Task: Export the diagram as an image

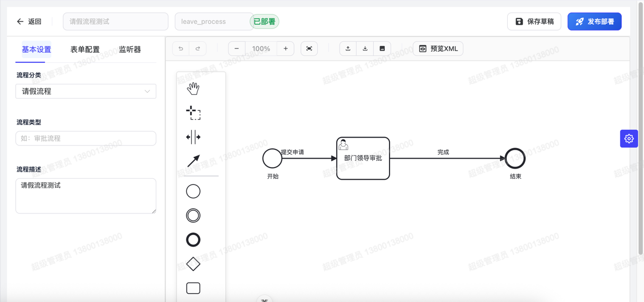Action: (382, 48)
